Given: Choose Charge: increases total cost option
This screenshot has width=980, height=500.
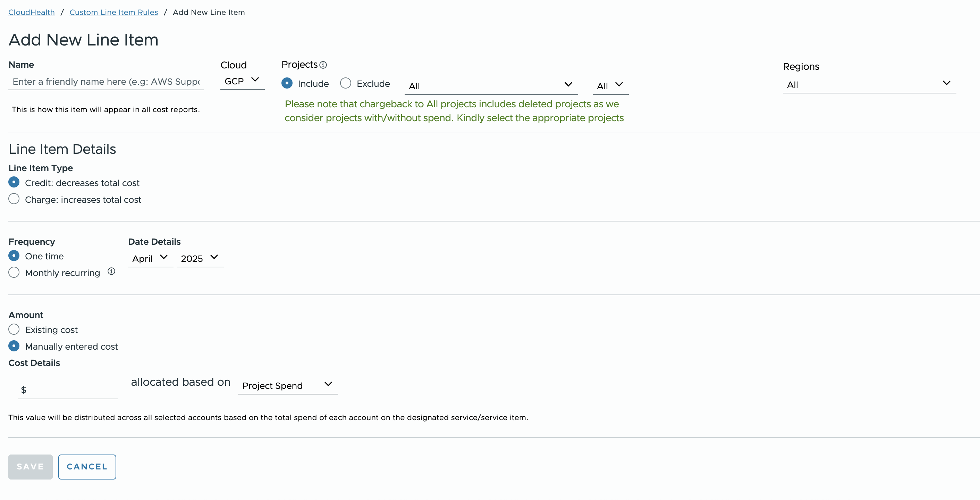Looking at the screenshot, I should point(14,199).
